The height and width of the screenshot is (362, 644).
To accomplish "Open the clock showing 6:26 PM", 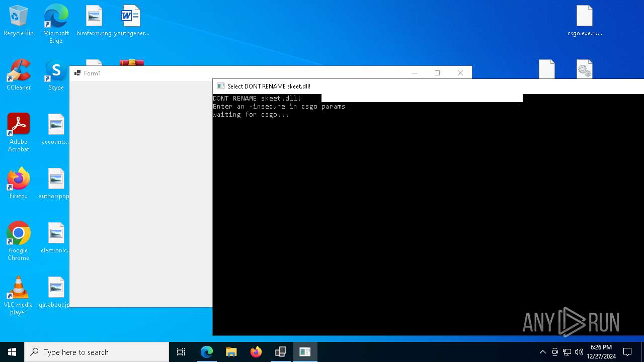I will tap(601, 352).
